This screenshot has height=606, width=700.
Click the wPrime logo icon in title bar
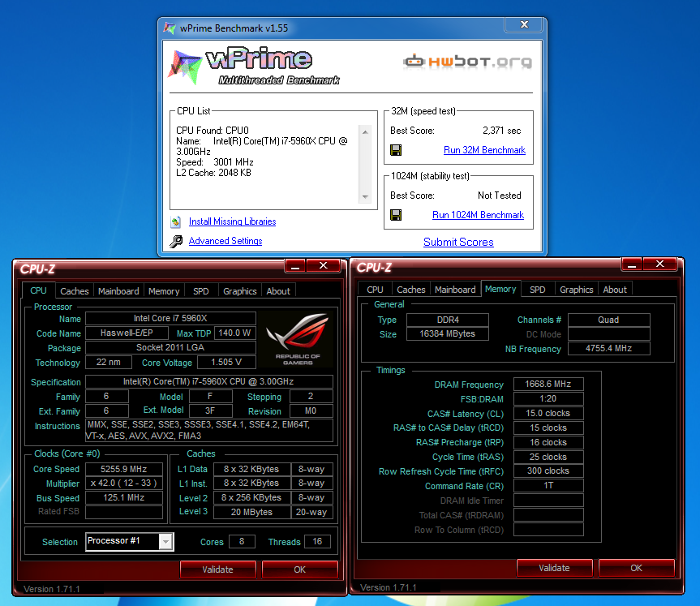pos(170,28)
